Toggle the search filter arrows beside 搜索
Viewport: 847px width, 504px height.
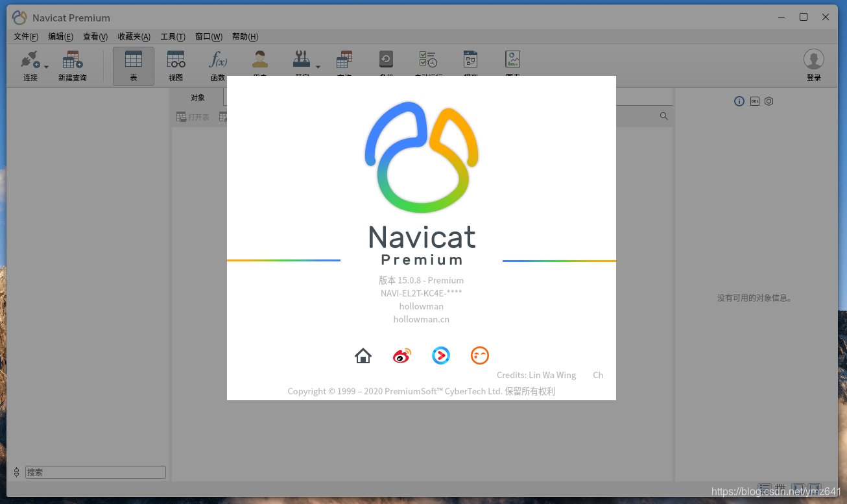[17, 472]
